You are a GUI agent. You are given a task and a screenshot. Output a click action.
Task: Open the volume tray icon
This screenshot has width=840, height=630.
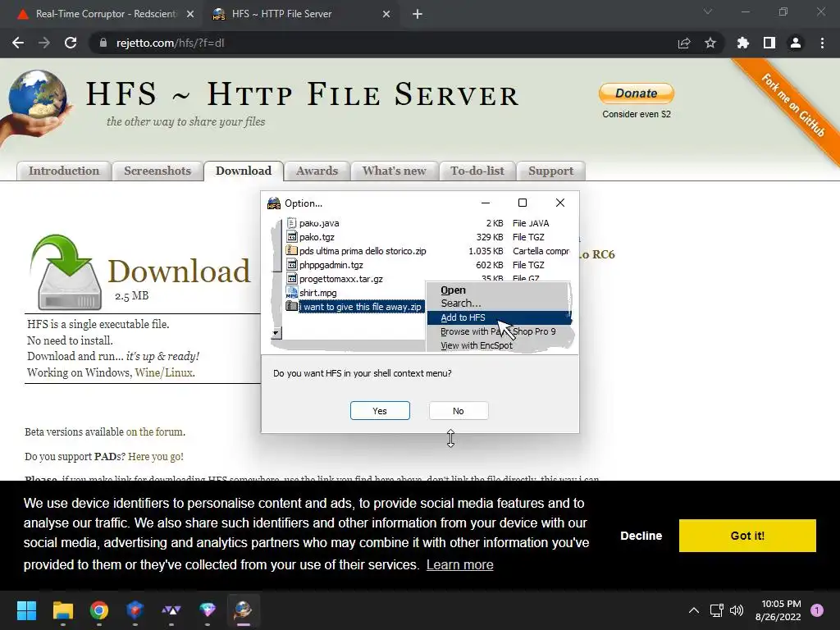point(737,610)
